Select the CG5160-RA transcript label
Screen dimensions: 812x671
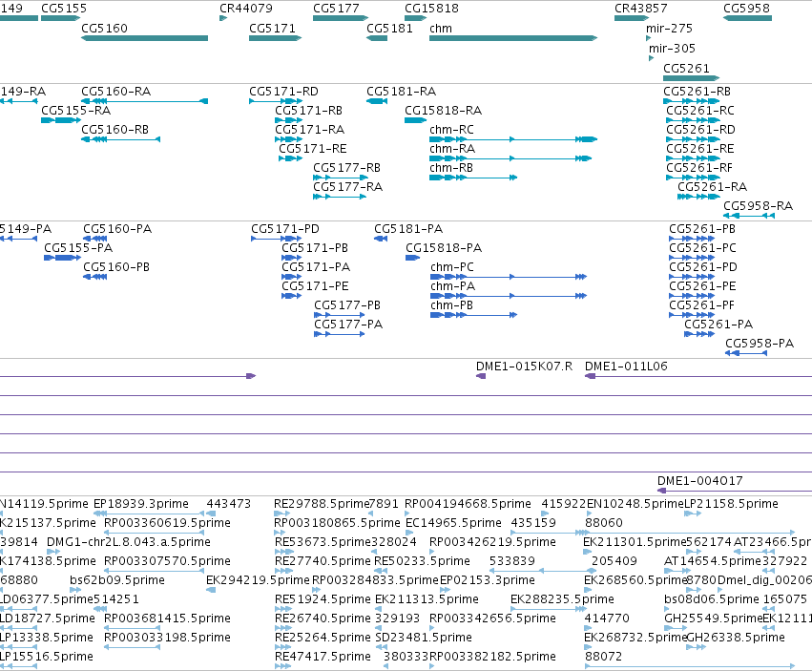coord(116,92)
